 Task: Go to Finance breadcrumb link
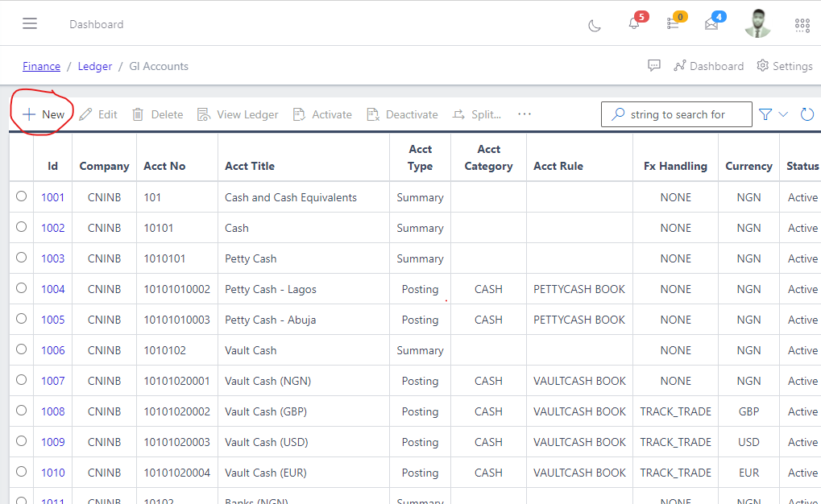(x=41, y=66)
